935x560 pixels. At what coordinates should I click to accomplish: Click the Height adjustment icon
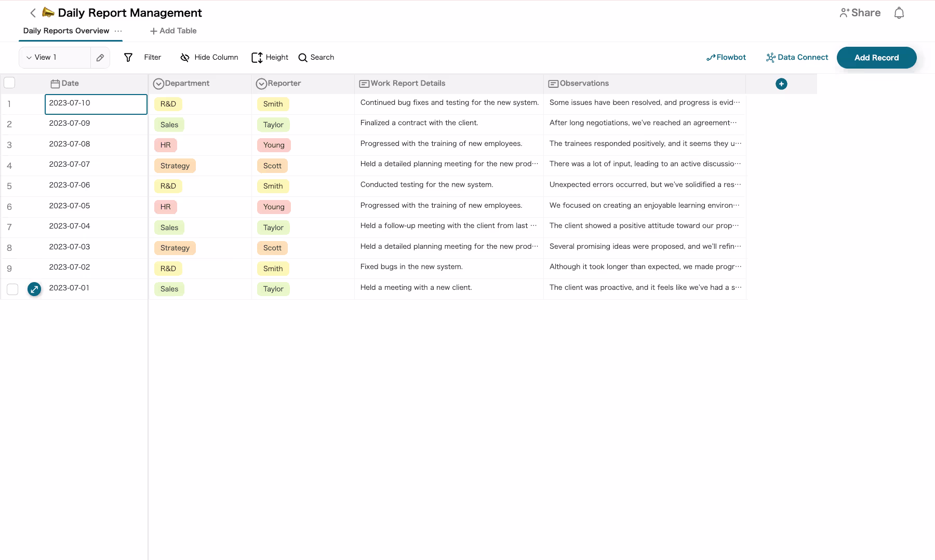(x=258, y=57)
